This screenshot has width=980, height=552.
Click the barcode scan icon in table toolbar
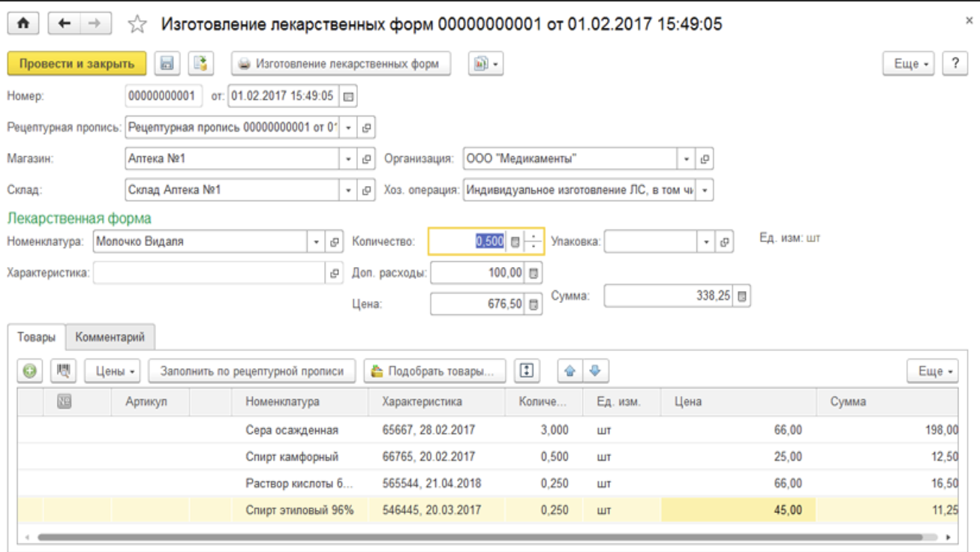64,370
